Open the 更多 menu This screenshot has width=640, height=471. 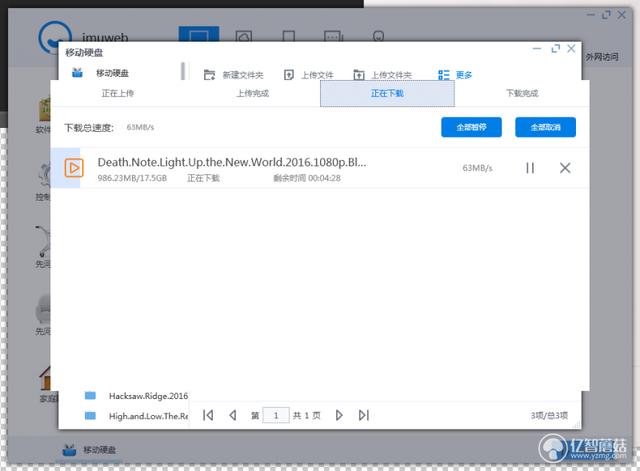coord(455,75)
